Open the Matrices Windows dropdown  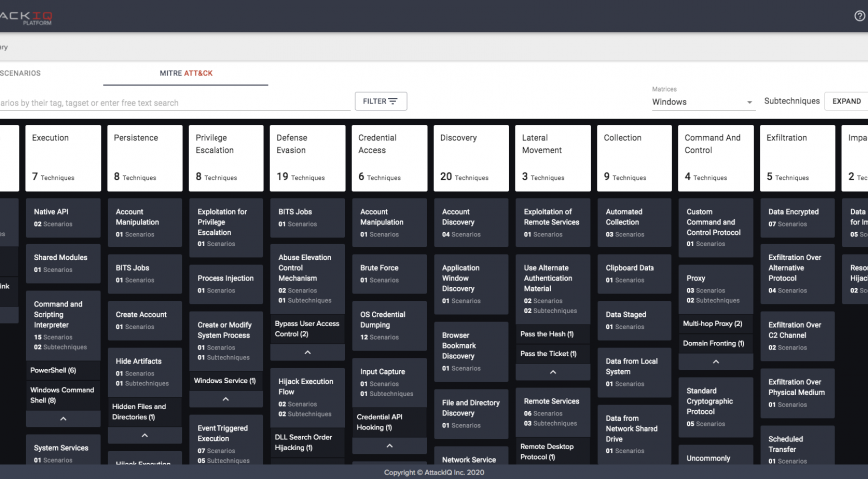click(703, 102)
